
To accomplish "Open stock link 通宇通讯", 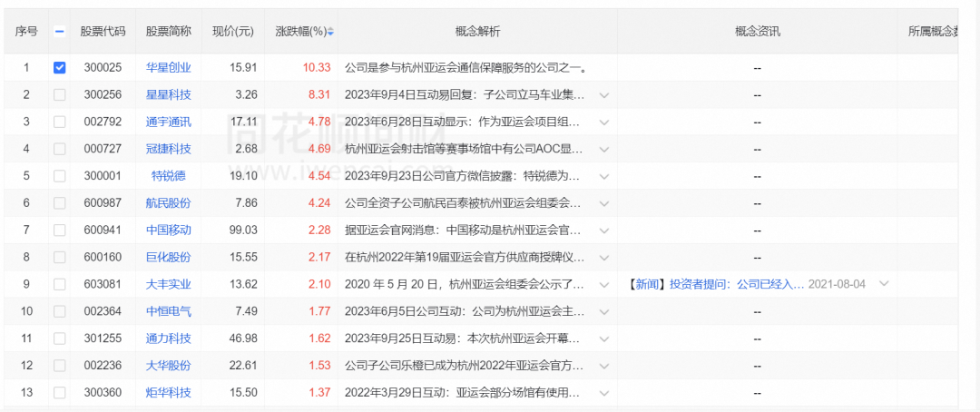I will 169,122.
